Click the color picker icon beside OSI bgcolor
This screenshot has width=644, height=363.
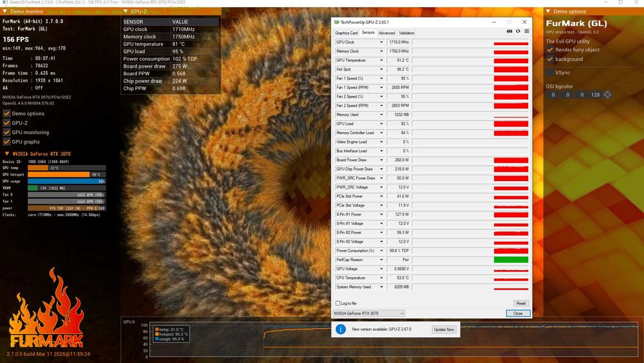point(607,95)
